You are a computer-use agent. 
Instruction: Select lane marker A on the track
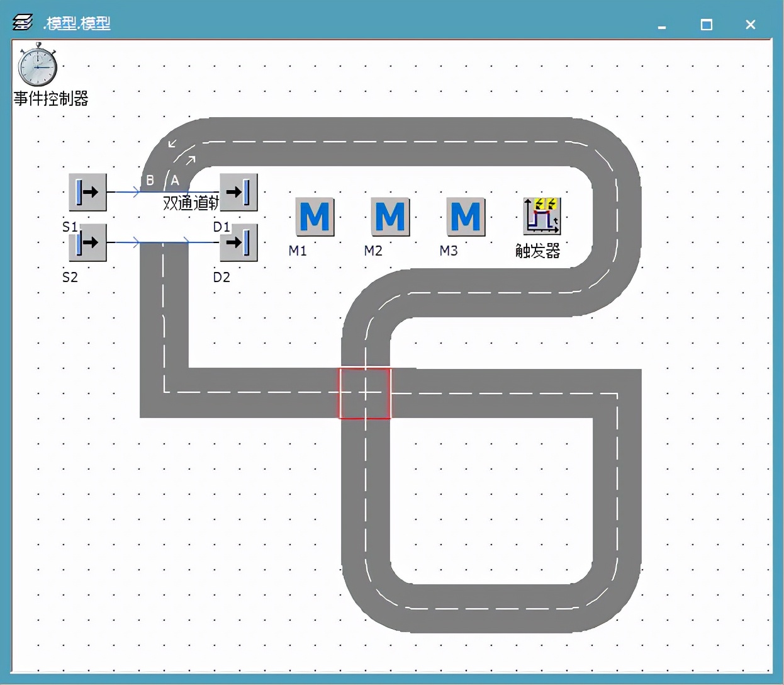[175, 181]
